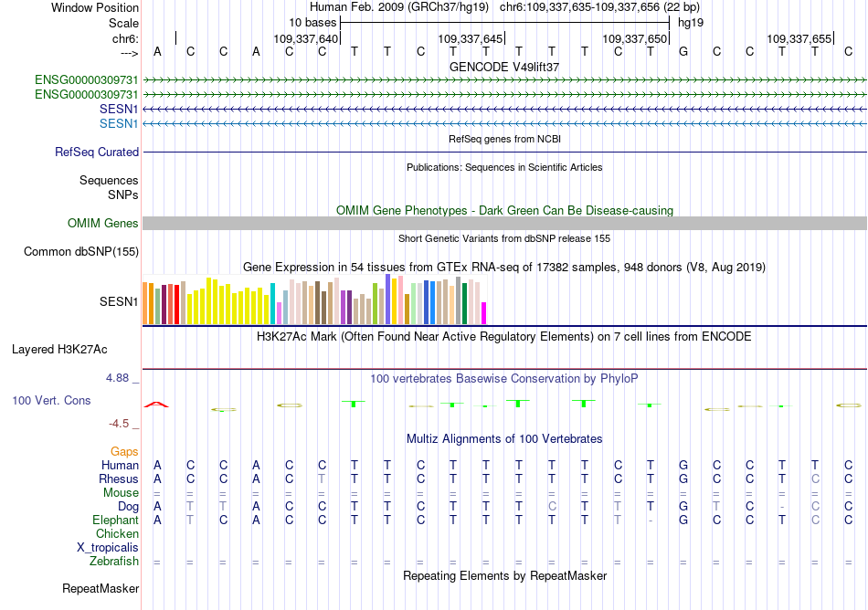Select the RepeatMasker track label
Image resolution: width=868 pixels, height=610 pixels.
coord(101,588)
